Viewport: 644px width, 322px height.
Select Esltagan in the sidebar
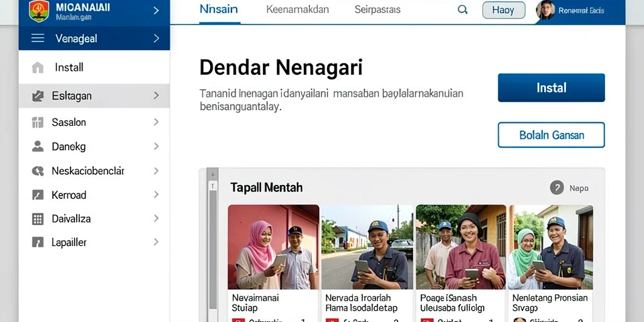[94, 96]
